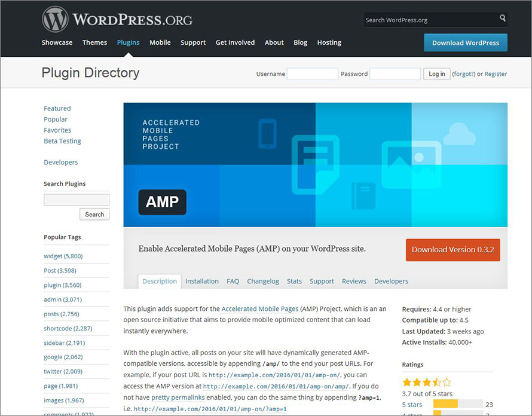Open the Stats tab
This screenshot has height=416, width=532.
coord(294,282)
